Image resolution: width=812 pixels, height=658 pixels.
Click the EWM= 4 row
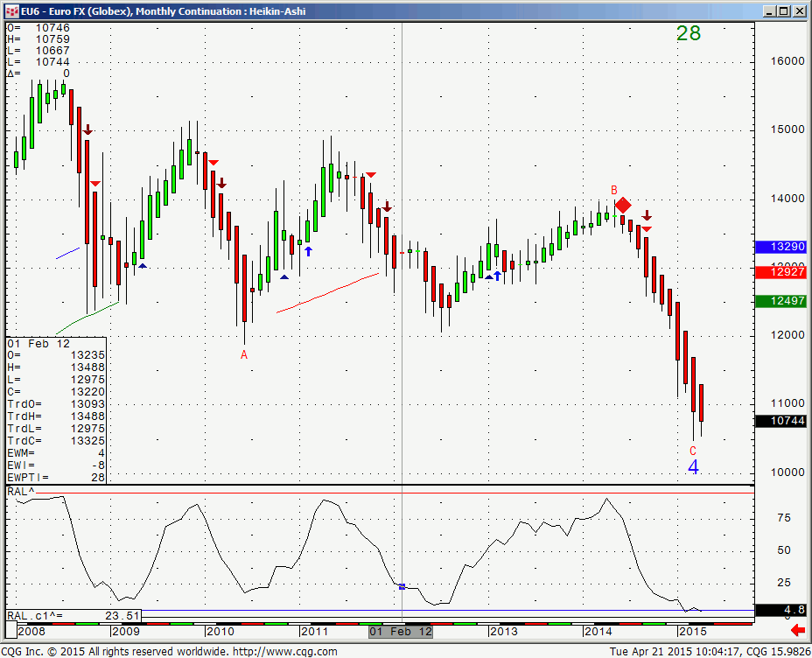(x=56, y=453)
